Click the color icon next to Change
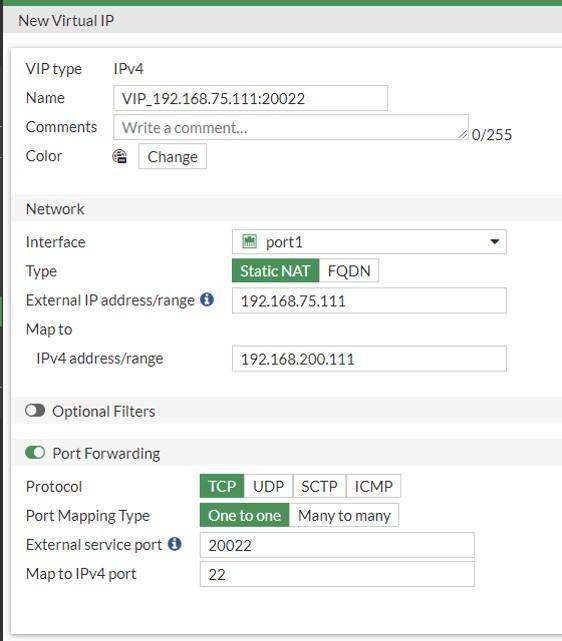 point(120,156)
